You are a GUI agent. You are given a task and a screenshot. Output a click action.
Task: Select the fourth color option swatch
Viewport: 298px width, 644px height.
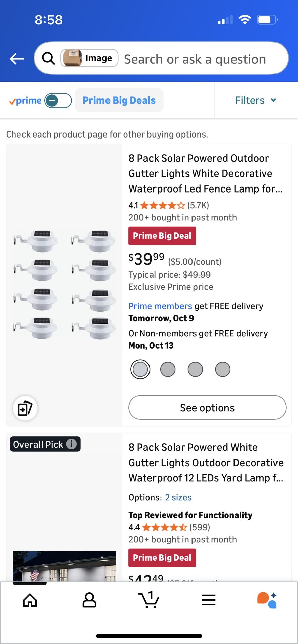click(x=223, y=369)
